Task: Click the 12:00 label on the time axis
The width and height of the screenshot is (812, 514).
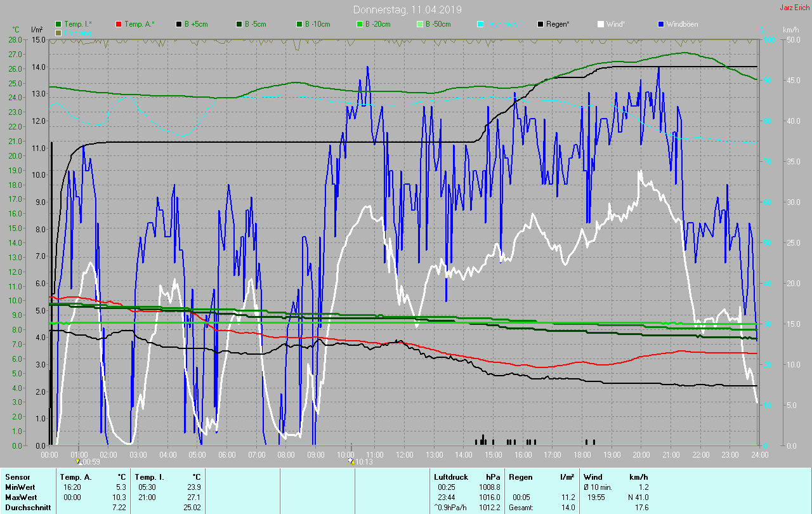Action: (x=404, y=455)
